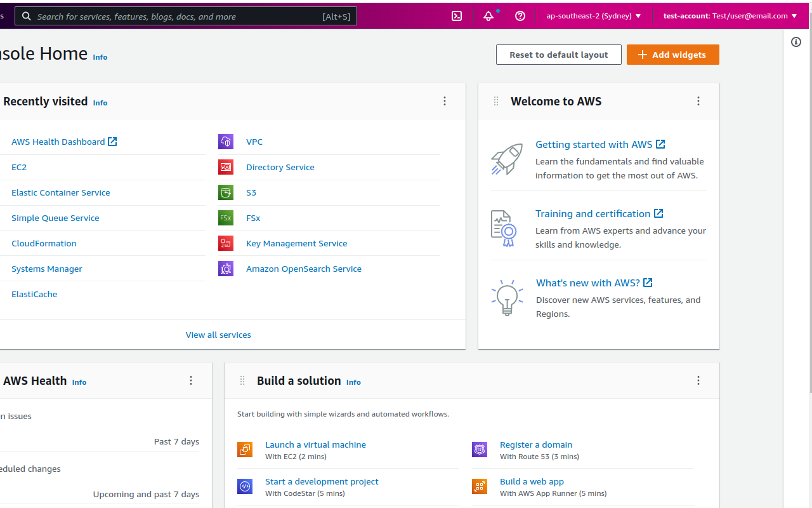Click Info next to Recently visited
The height and width of the screenshot is (508, 812).
[100, 103]
